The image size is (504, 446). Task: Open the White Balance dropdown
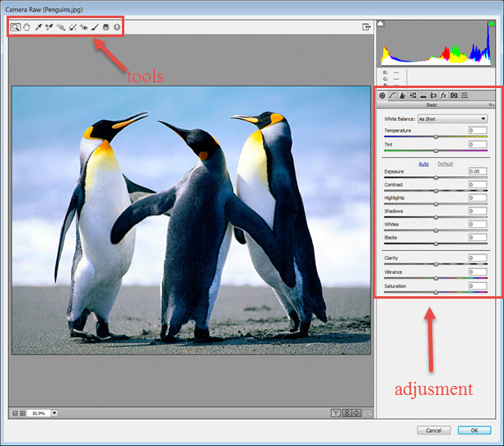coord(453,118)
